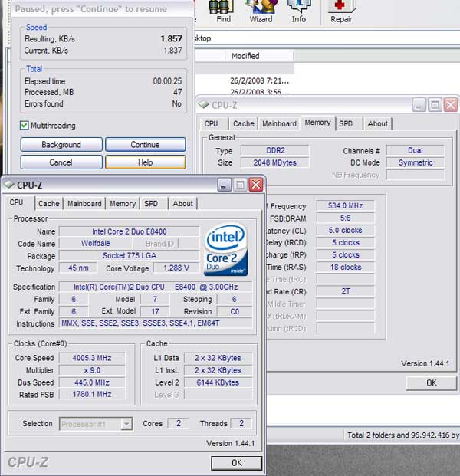Viewport: 460px width, 476px height.
Task: Click the Modified column header
Action: 259,56
